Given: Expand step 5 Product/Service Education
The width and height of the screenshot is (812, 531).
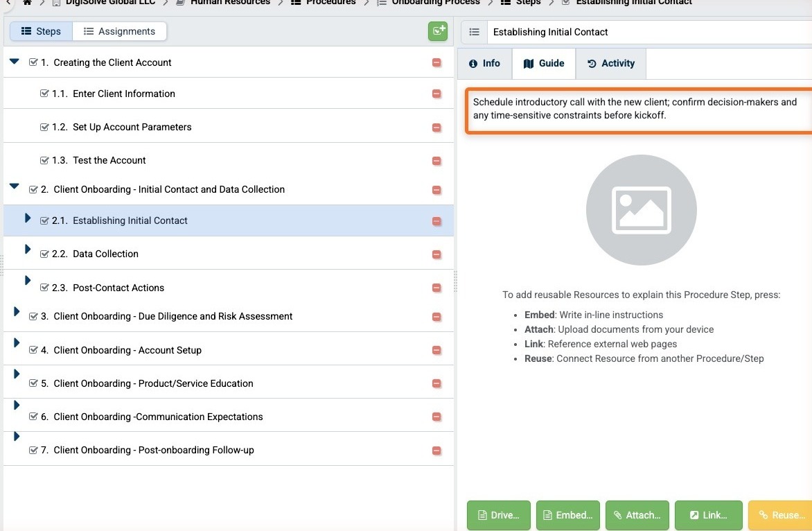Looking at the screenshot, I should [16, 374].
